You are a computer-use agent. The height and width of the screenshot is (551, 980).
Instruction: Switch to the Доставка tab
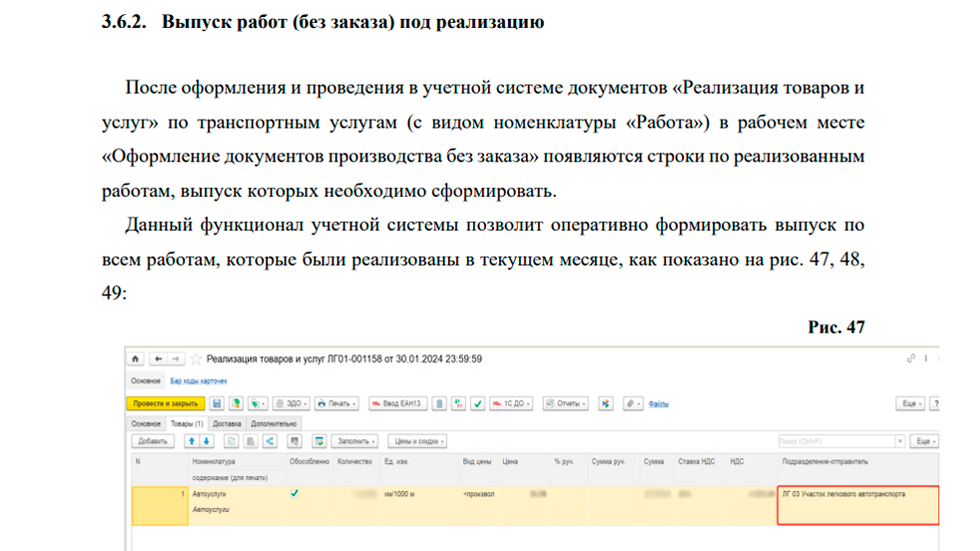pos(227,424)
